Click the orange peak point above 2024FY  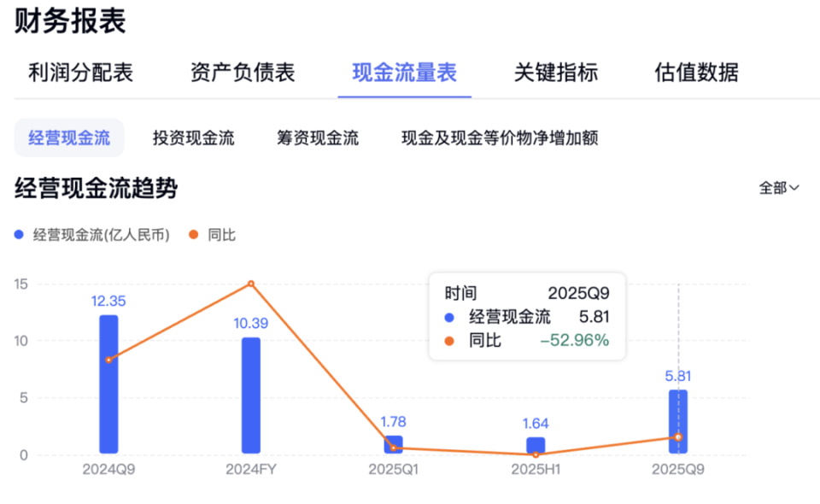pyautogui.click(x=250, y=282)
